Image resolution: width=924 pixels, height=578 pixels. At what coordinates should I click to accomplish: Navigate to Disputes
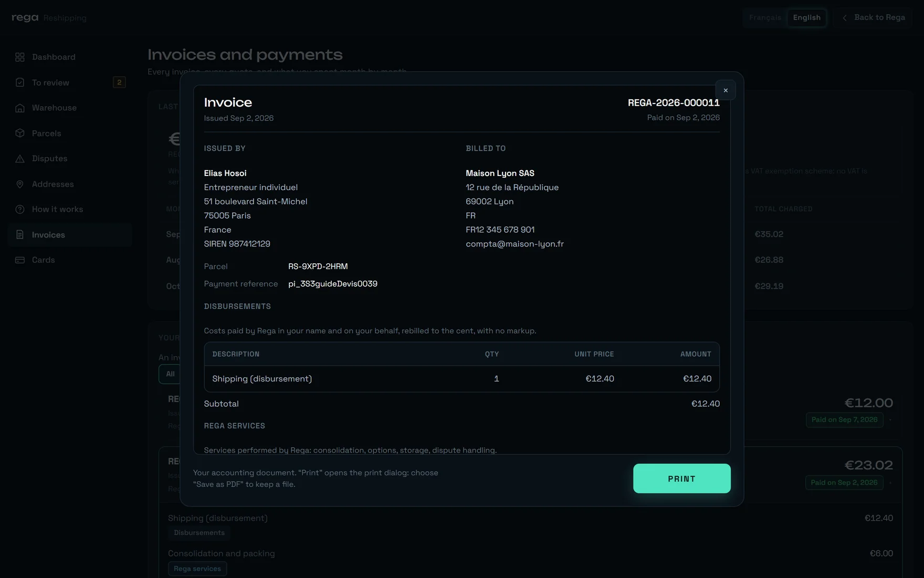(x=69, y=159)
